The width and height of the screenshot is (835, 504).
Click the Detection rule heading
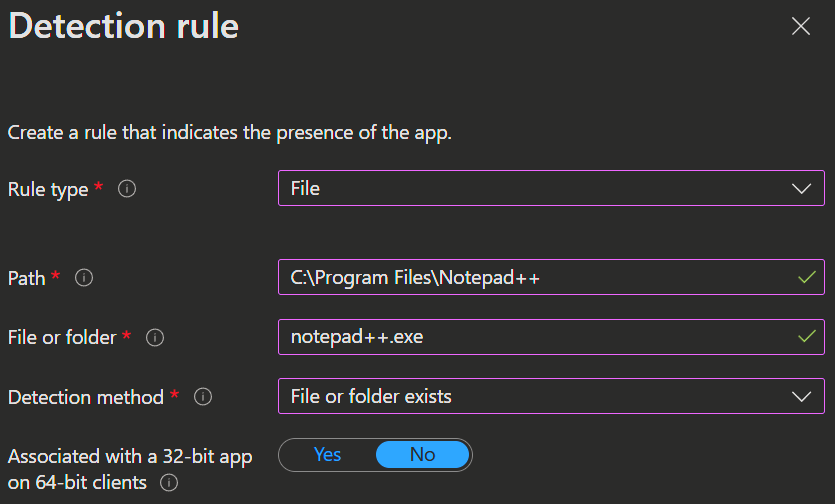click(x=124, y=26)
